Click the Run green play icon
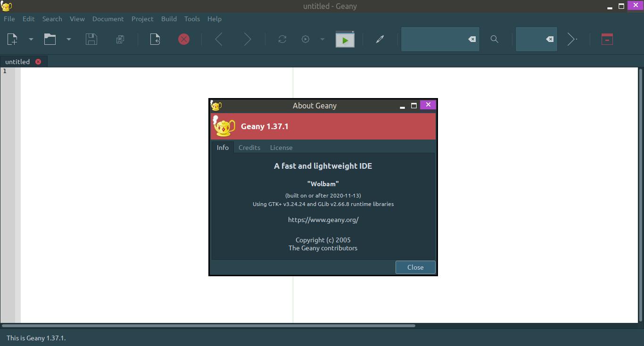The height and width of the screenshot is (346, 644). click(x=345, y=40)
